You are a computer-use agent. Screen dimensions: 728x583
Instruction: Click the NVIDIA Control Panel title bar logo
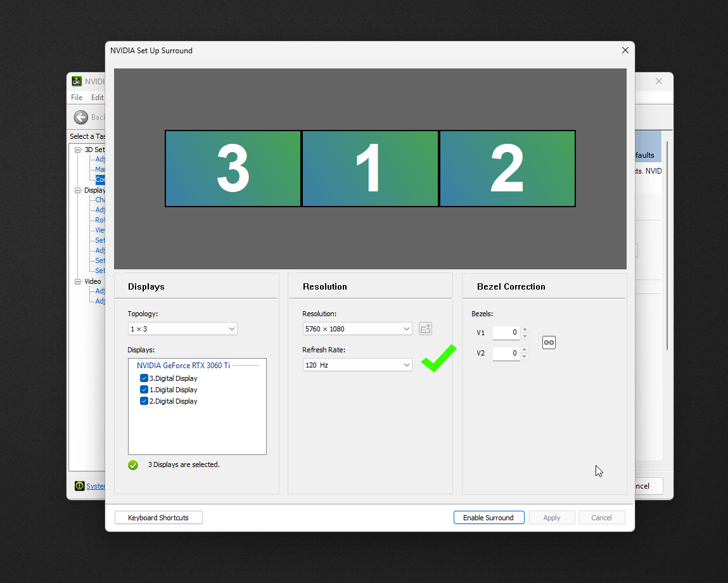pos(77,81)
